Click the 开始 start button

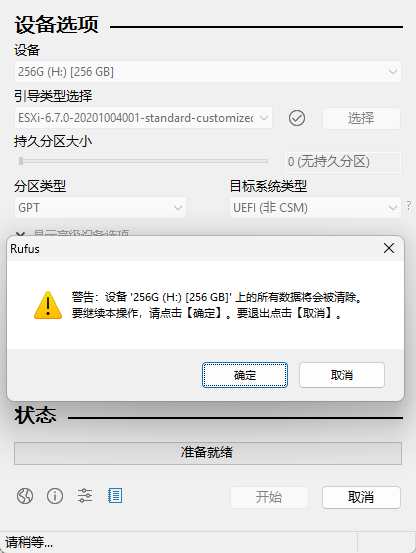tap(269, 497)
